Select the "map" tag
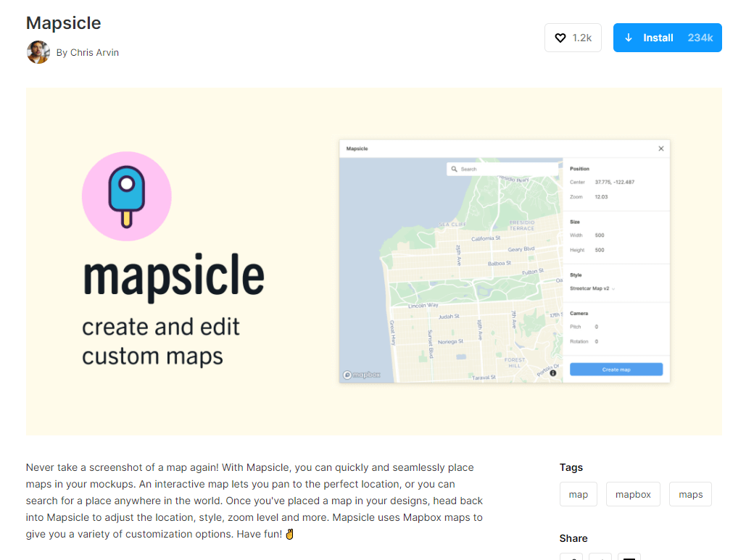The width and height of the screenshot is (754, 560). 579,494
